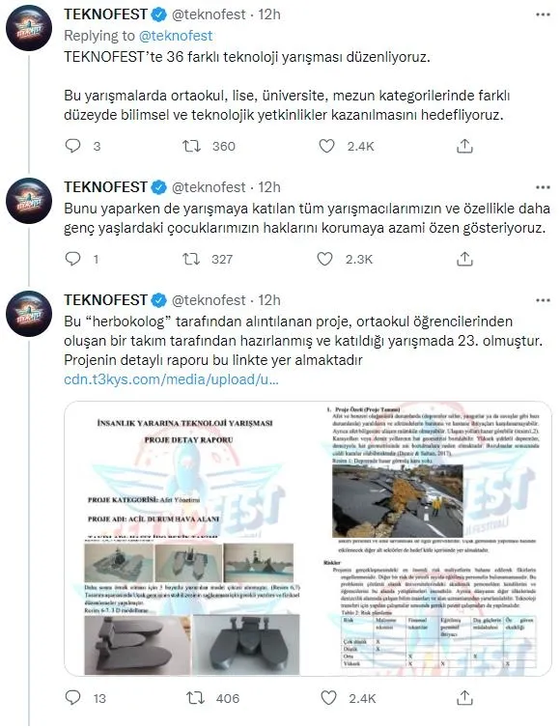Like the herbokolog project tweet
This screenshot has width=560, height=728.
click(328, 698)
